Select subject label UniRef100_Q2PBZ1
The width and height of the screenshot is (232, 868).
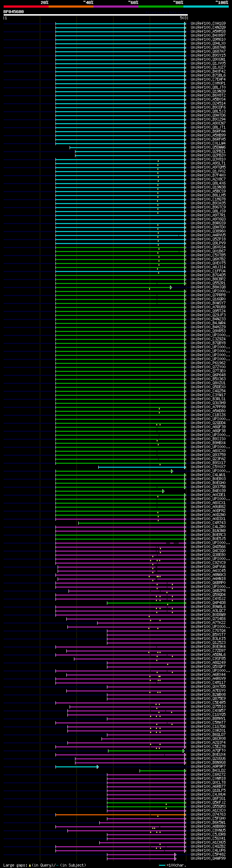tap(208, 151)
